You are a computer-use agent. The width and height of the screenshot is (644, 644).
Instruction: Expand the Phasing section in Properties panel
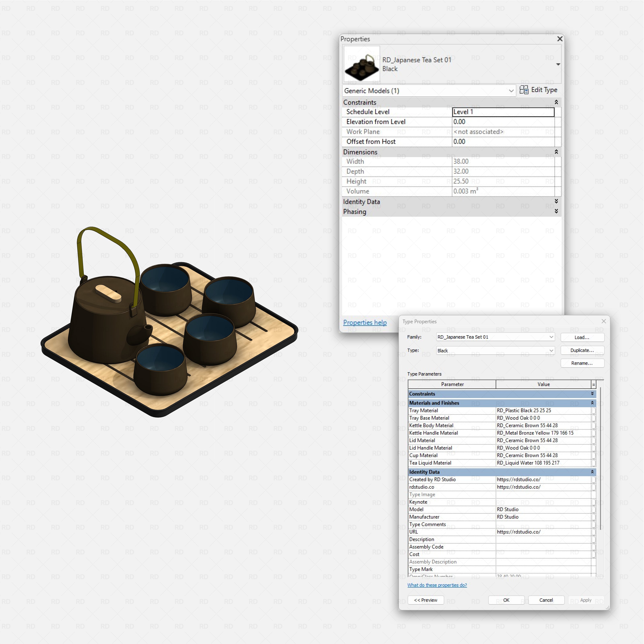pos(556,211)
